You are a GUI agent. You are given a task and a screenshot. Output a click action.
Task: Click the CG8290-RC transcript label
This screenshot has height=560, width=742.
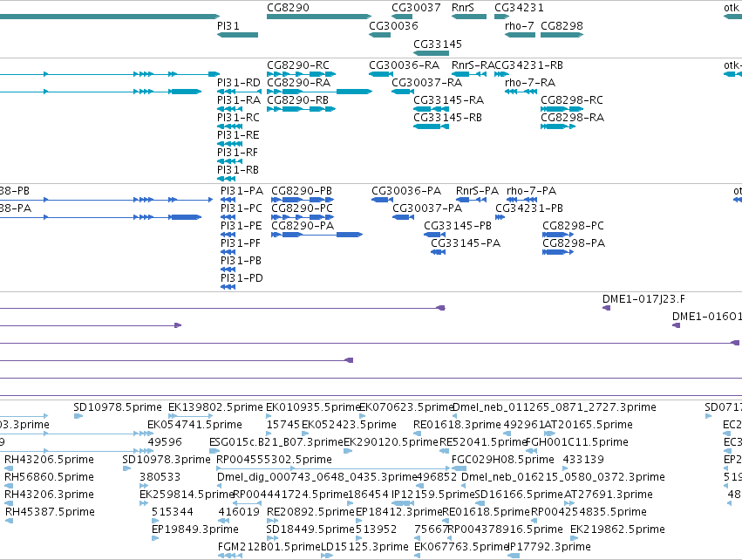(x=297, y=65)
